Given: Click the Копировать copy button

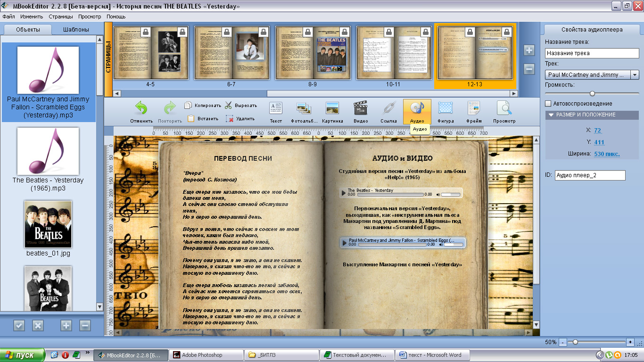Looking at the screenshot, I should coord(203,105).
